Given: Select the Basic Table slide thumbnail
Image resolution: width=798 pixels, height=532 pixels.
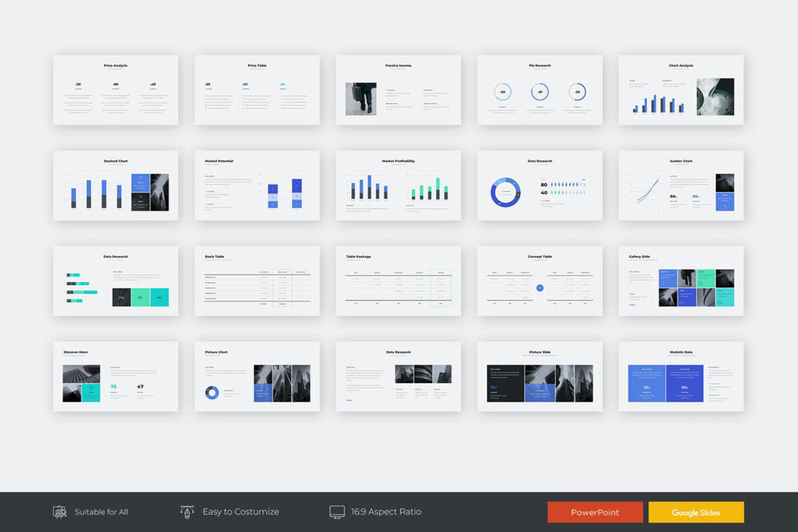Looking at the screenshot, I should point(257,280).
